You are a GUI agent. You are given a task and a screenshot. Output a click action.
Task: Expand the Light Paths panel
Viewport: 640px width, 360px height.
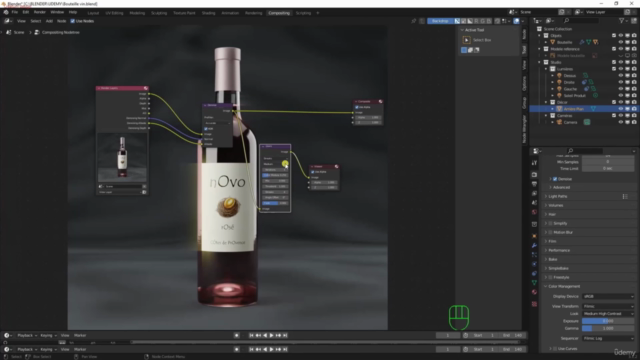click(558, 196)
